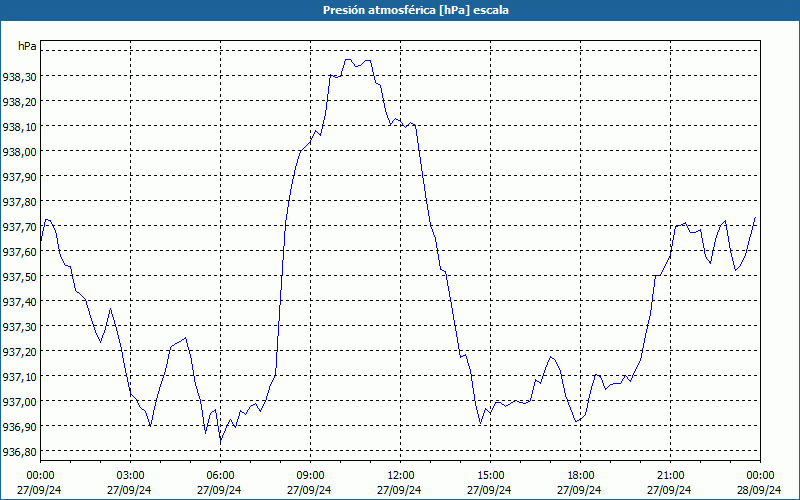
Task: Select the 936,90 axis value
Action: [19, 427]
